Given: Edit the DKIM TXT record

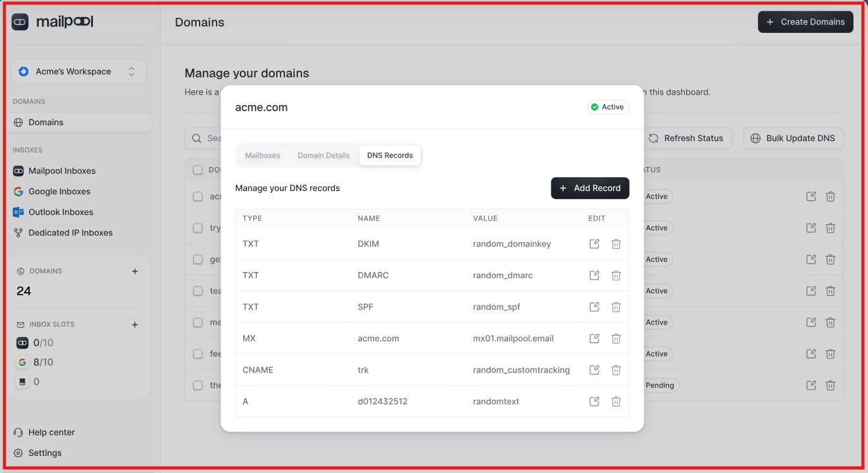Looking at the screenshot, I should tap(594, 243).
